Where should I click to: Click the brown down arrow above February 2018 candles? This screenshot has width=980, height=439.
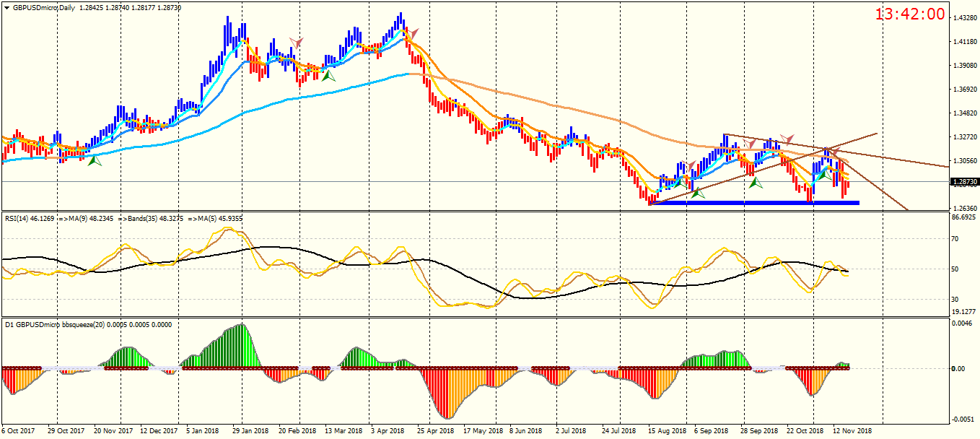tap(297, 43)
